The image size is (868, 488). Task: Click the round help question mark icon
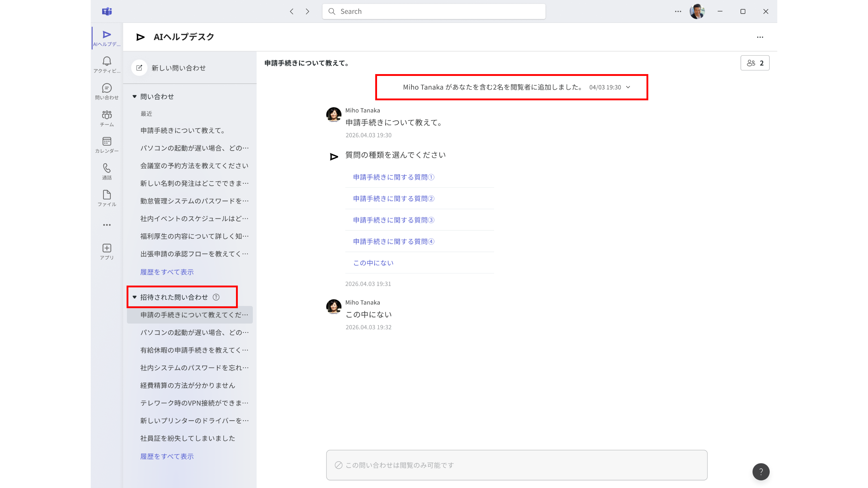pos(761,471)
